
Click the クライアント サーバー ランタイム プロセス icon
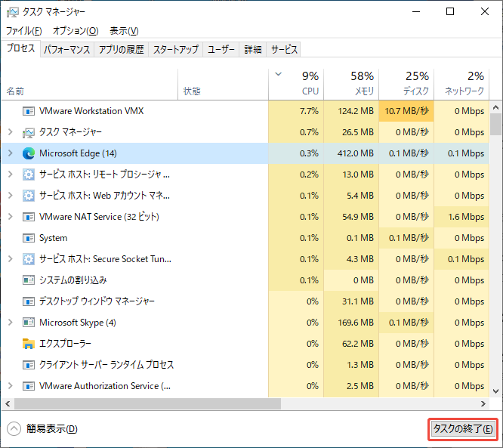point(29,365)
